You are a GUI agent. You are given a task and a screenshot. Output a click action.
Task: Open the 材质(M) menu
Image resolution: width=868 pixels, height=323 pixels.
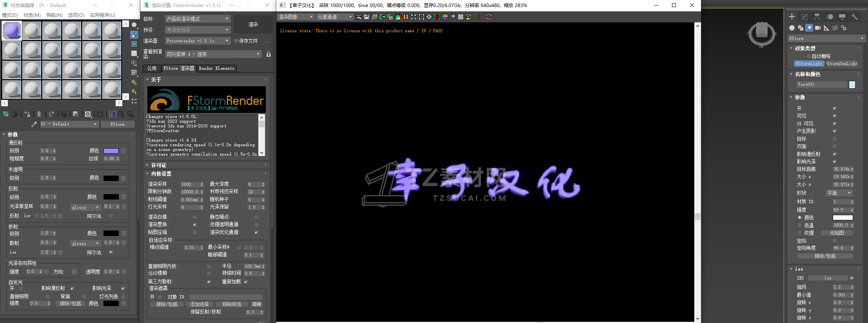(32, 15)
